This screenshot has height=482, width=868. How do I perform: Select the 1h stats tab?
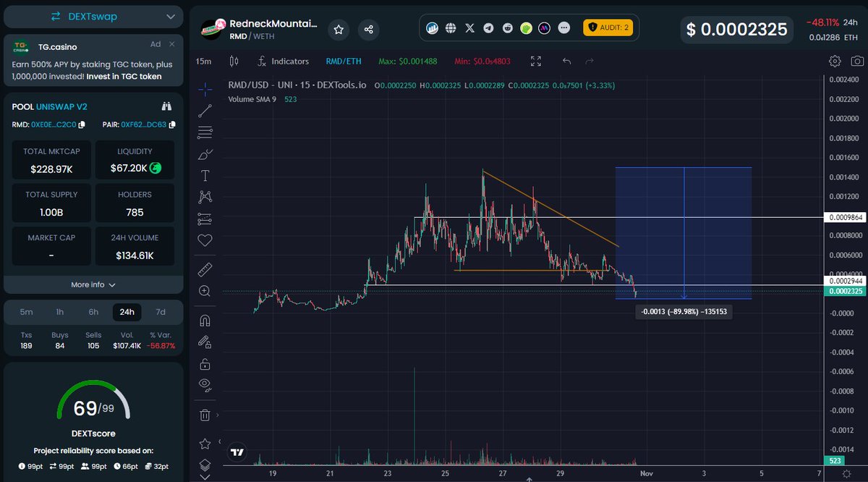pyautogui.click(x=60, y=312)
